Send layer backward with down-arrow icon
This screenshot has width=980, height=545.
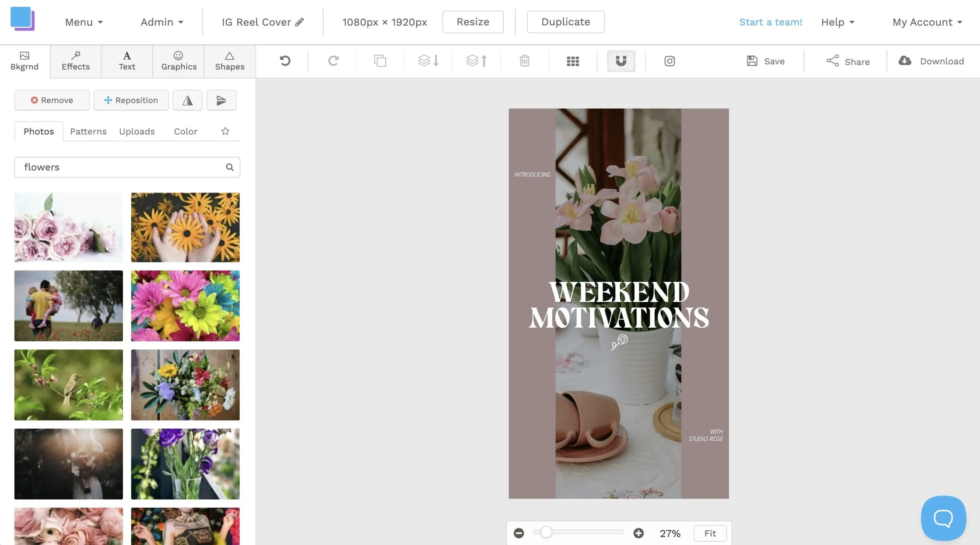(x=428, y=61)
